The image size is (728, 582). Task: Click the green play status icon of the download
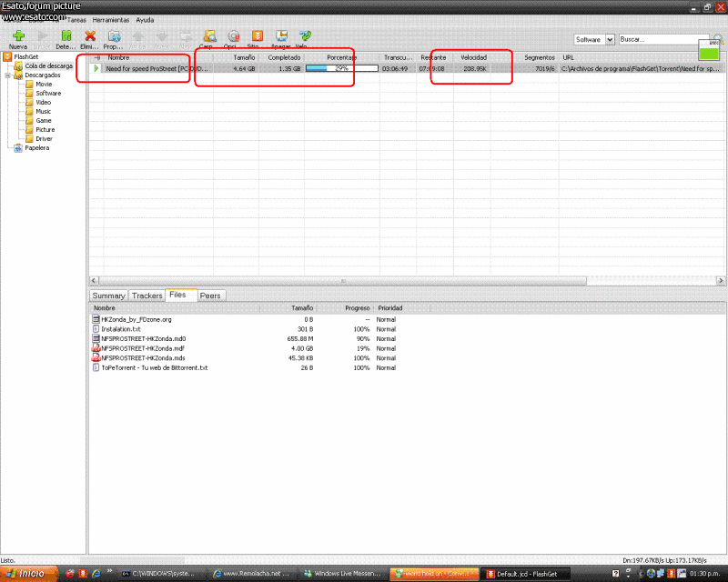(96, 68)
